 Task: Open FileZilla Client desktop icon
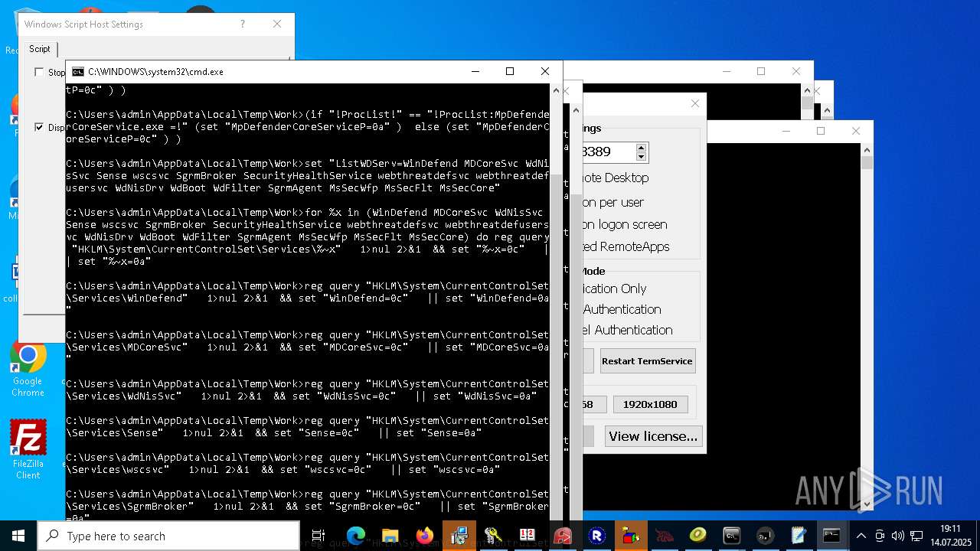tap(28, 450)
